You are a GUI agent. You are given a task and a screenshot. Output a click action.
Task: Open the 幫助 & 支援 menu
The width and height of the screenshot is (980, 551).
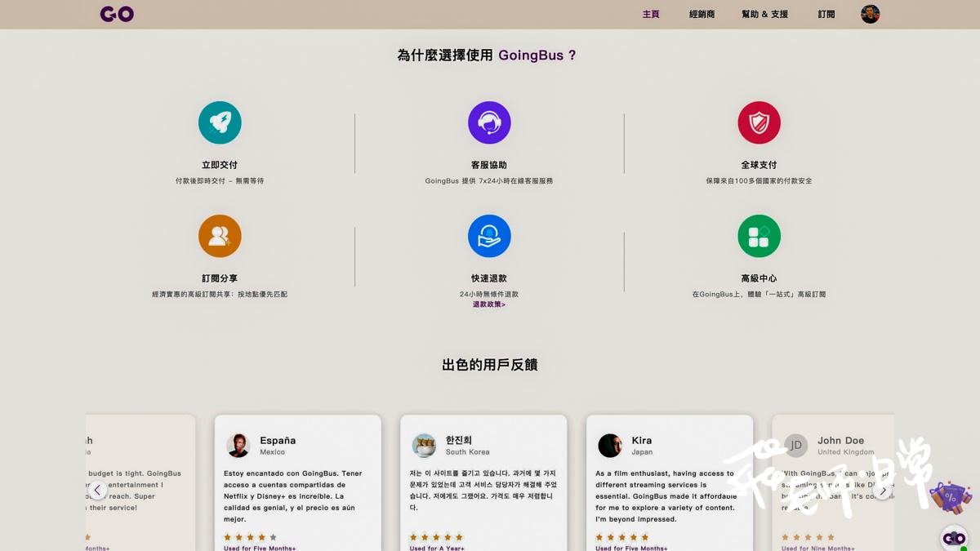764,14
